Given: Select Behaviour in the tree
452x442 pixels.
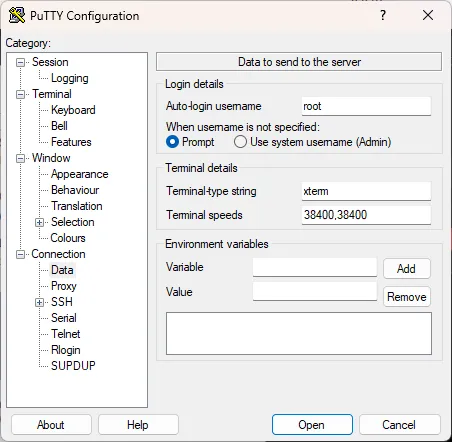Looking at the screenshot, I should pos(75,190).
